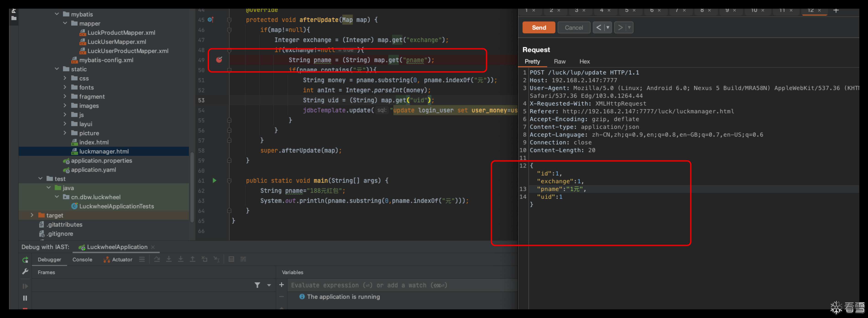Screen dimensions: 868x318
Task: Collapse the mapper folder
Action: click(x=65, y=23)
